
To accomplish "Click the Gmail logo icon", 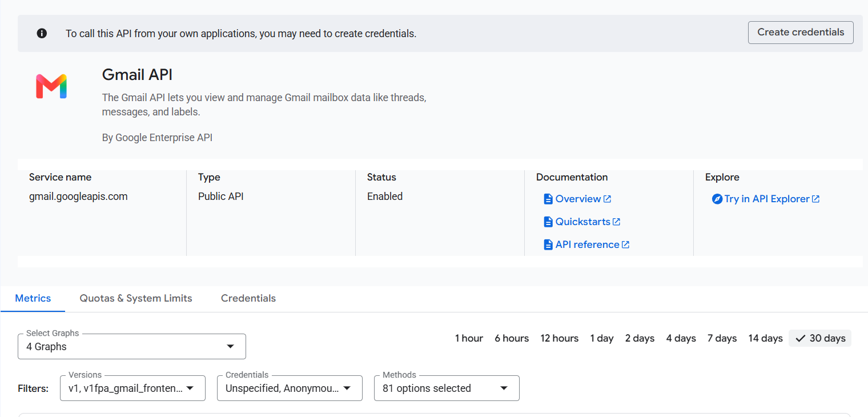I will (x=51, y=86).
